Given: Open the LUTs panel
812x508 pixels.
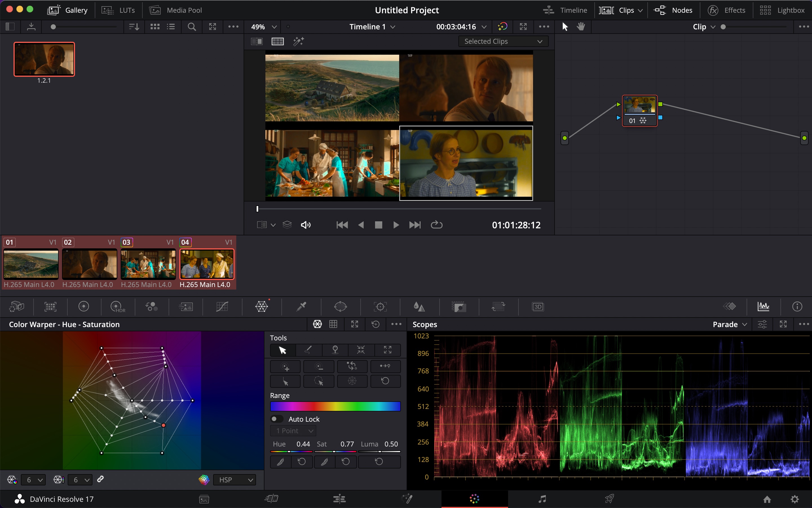Looking at the screenshot, I should [118, 10].
